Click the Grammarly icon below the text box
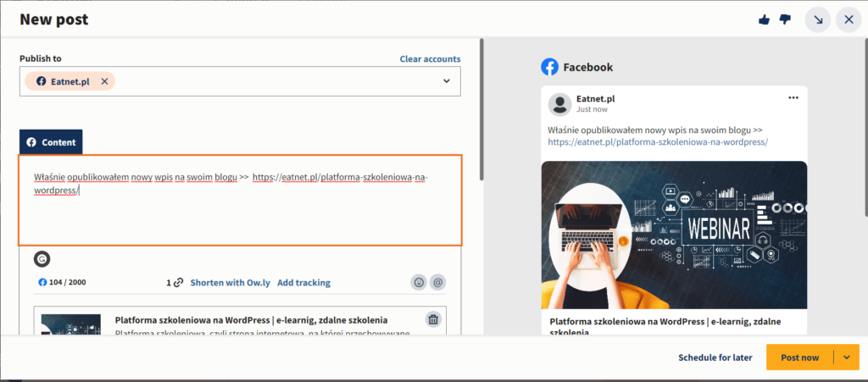The width and height of the screenshot is (868, 382). coord(41,259)
